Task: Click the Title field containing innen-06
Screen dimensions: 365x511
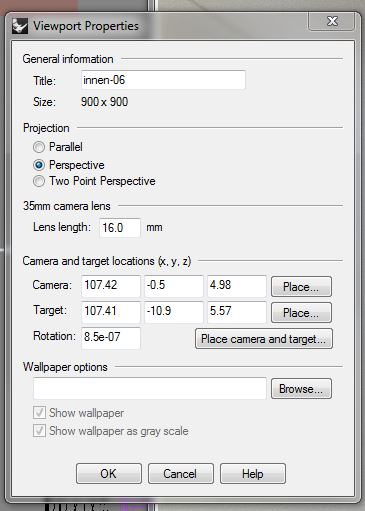Action: tap(163, 80)
